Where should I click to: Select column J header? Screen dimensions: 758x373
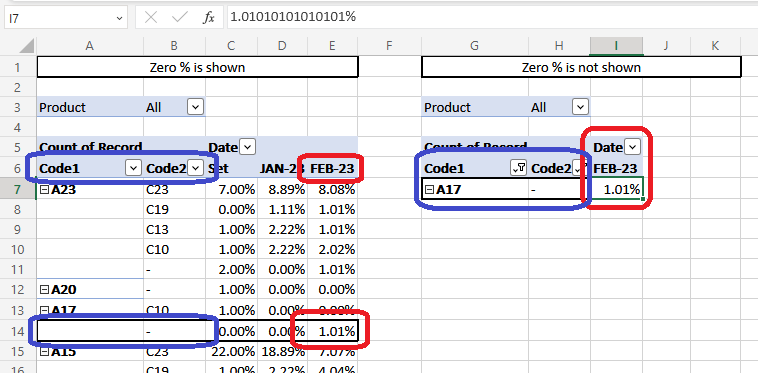click(666, 46)
